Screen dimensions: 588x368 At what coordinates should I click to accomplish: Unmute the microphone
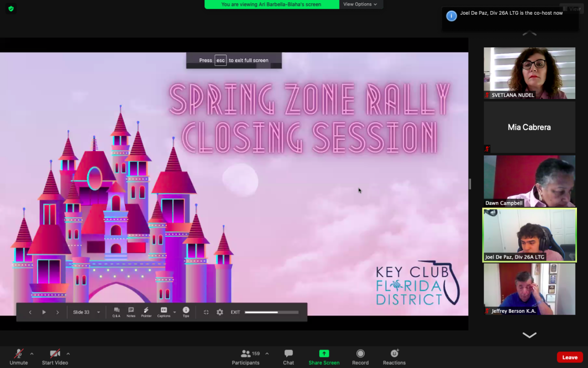click(x=19, y=356)
